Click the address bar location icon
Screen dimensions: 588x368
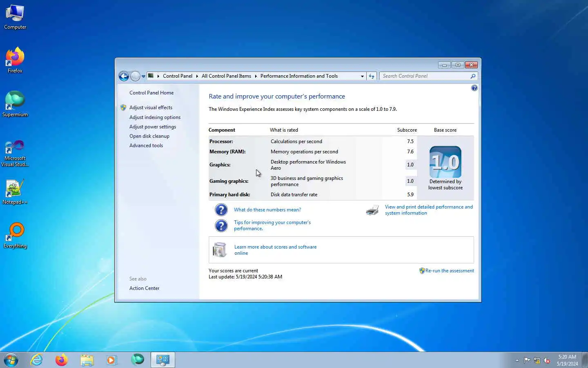pos(151,76)
